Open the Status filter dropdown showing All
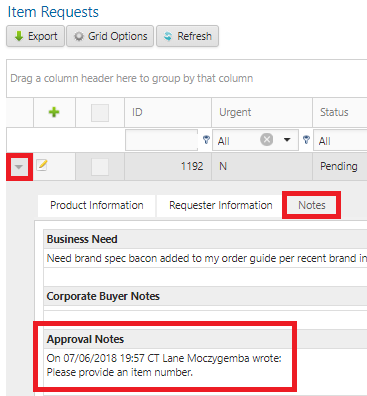Image resolution: width=367 pixels, height=396 pixels. pyautogui.click(x=340, y=141)
